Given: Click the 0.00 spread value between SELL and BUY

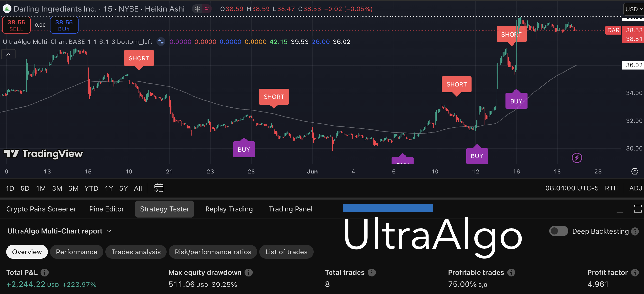Looking at the screenshot, I should coord(40,25).
